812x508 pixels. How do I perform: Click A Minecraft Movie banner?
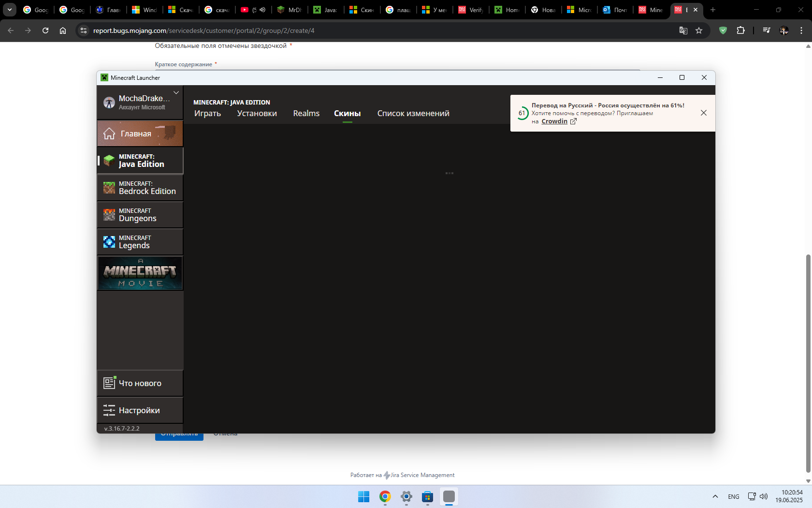pyautogui.click(x=140, y=273)
